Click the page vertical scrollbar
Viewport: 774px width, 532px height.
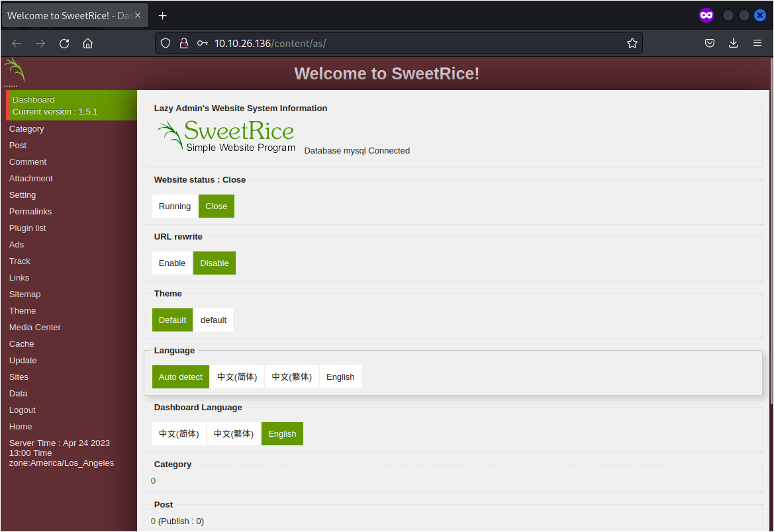pos(769,265)
